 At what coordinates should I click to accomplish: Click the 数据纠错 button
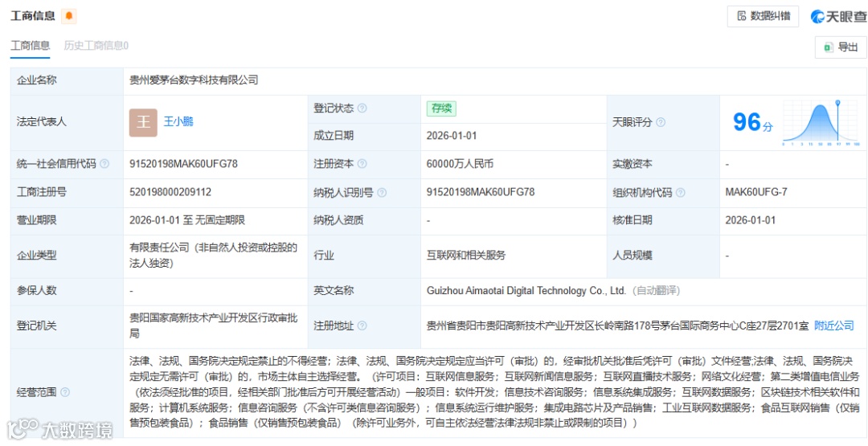763,16
